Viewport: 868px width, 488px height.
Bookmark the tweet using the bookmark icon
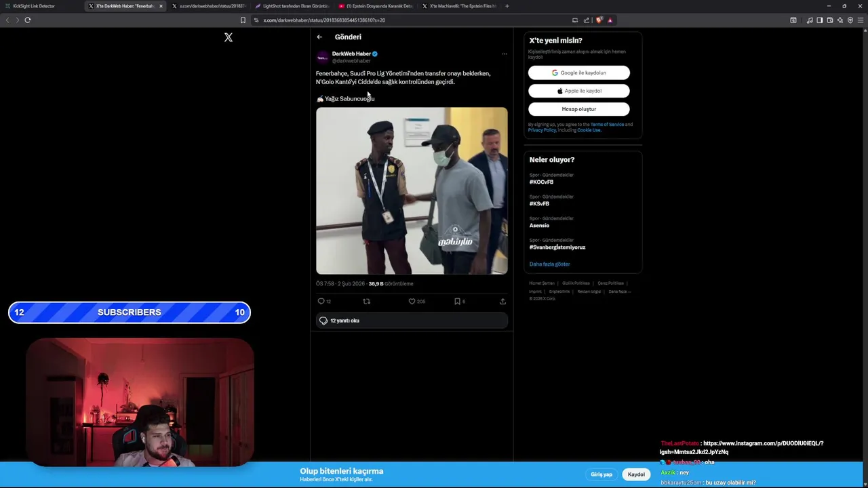[x=457, y=301]
